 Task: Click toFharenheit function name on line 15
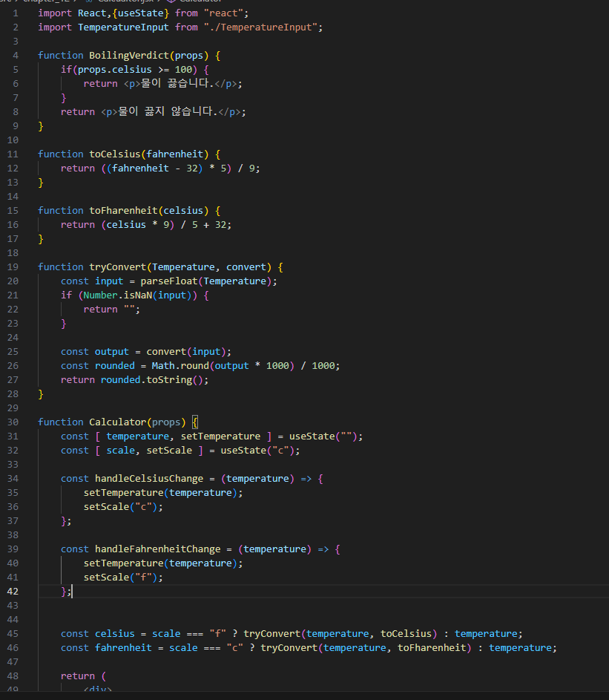tap(124, 211)
